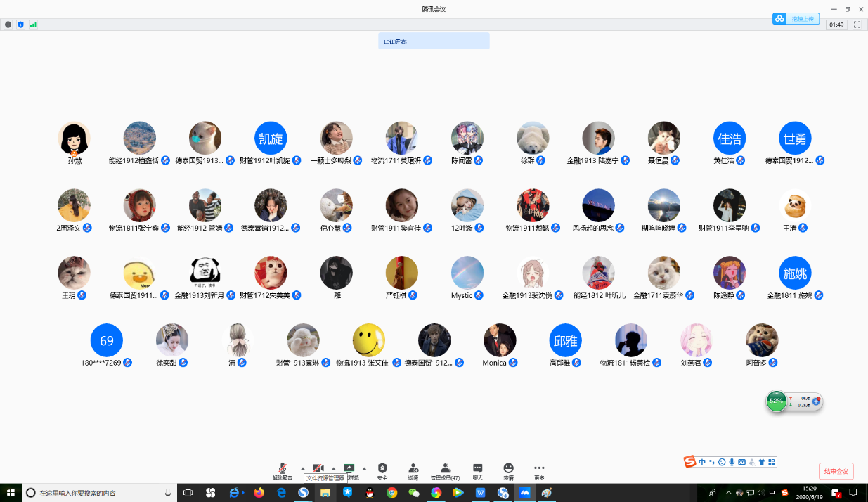Click the green network signal strength icon
868x502 pixels.
tap(33, 25)
